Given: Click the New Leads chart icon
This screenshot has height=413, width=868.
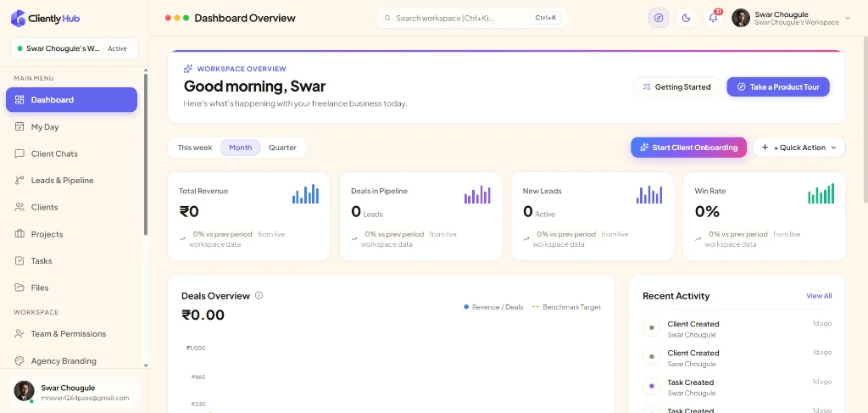Looking at the screenshot, I should 649,193.
